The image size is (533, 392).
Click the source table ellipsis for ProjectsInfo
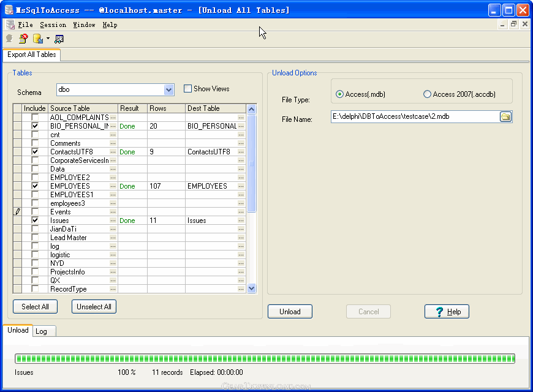[x=113, y=272]
